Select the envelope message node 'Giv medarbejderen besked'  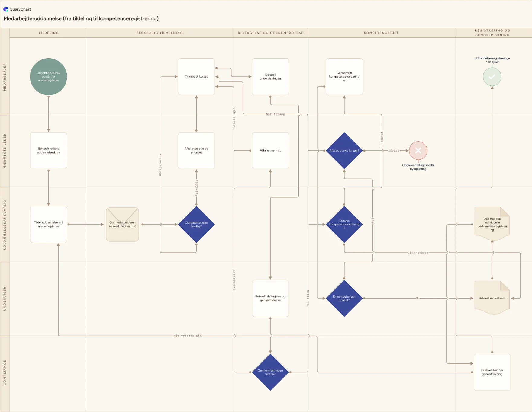coord(122,225)
